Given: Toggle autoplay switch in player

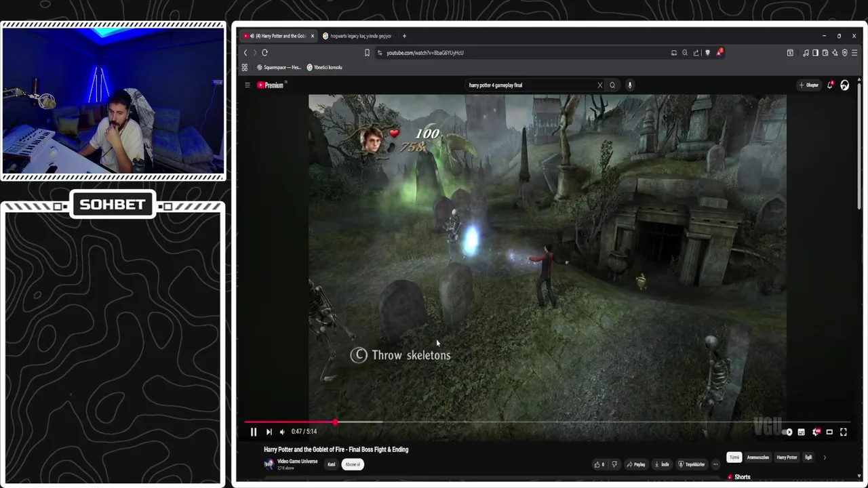Looking at the screenshot, I should pos(787,432).
